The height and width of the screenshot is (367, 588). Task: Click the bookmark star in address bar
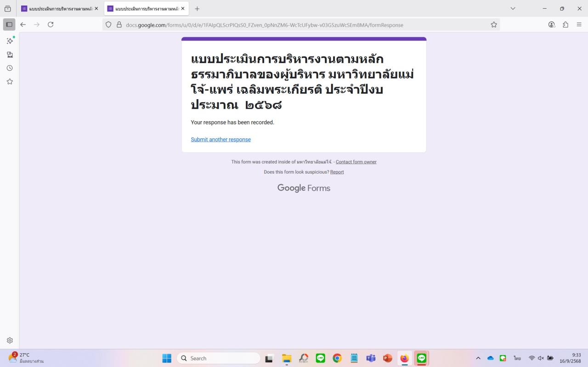(494, 25)
